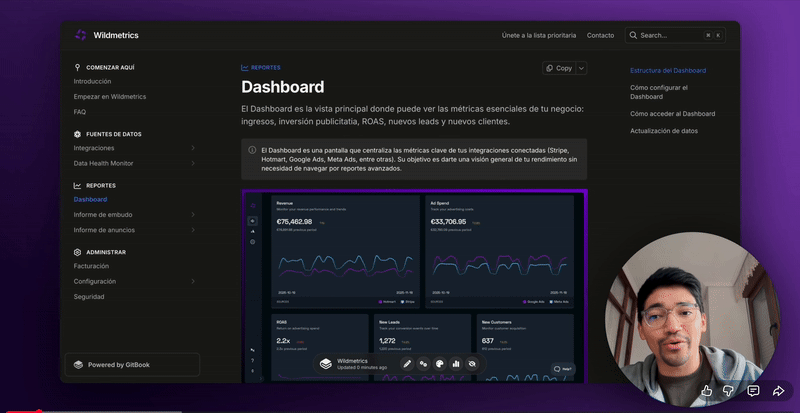Expand the Informe de embudo chevron
Viewport: 800px width, 413px height.
coord(193,215)
